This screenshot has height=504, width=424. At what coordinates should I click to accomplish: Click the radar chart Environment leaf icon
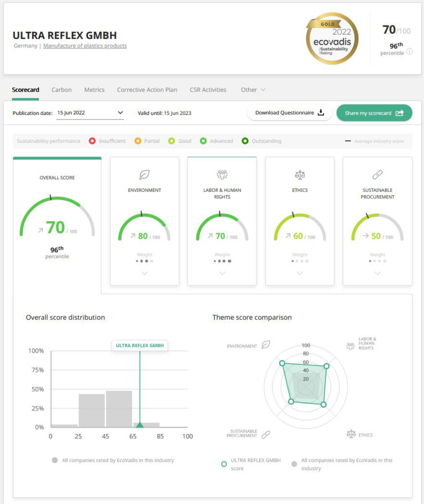point(266,345)
